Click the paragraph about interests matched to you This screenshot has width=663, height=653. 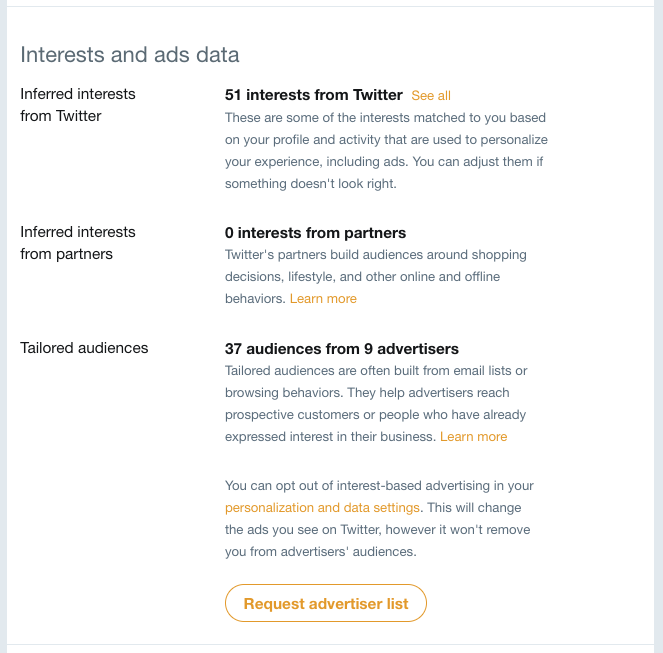point(386,151)
